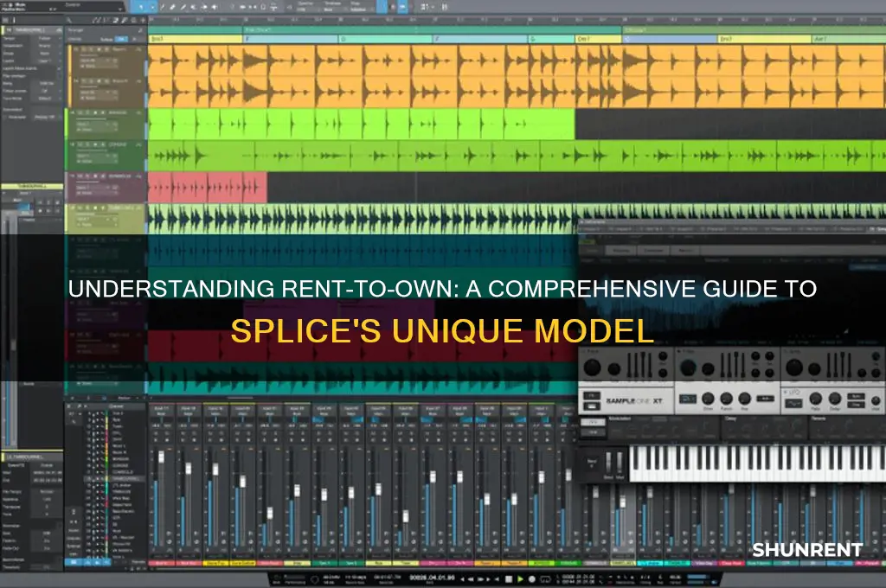Image resolution: width=886 pixels, height=588 pixels.
Task: Open the Layers dropdown in inspector
Action: (47, 61)
